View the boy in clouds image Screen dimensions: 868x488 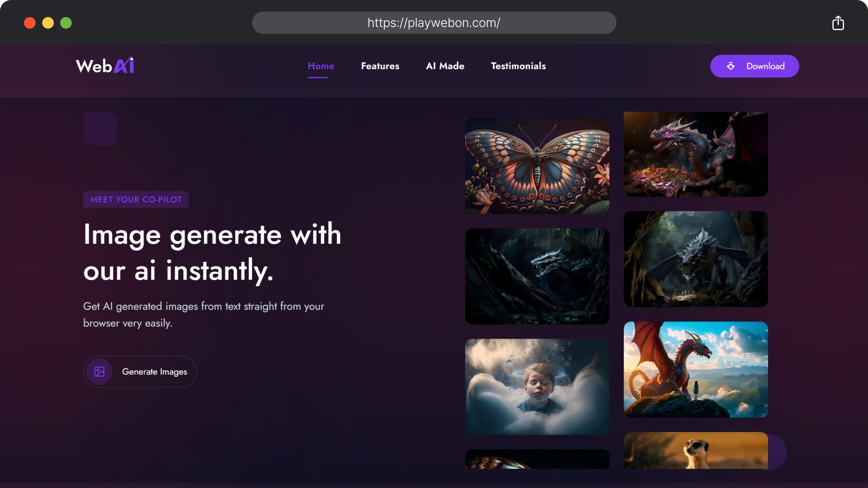537,387
